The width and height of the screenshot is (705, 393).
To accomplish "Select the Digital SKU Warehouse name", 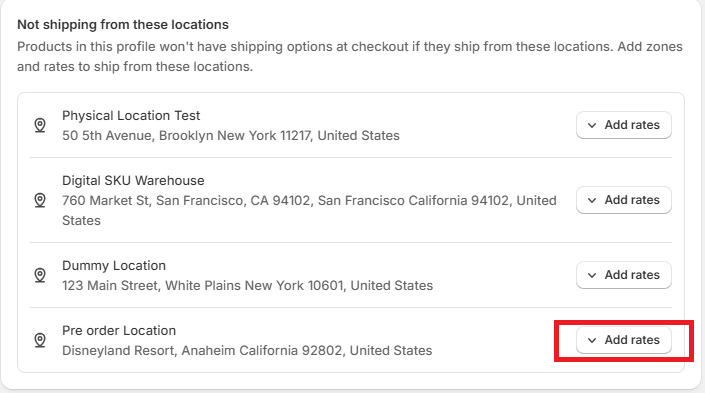I will click(133, 180).
